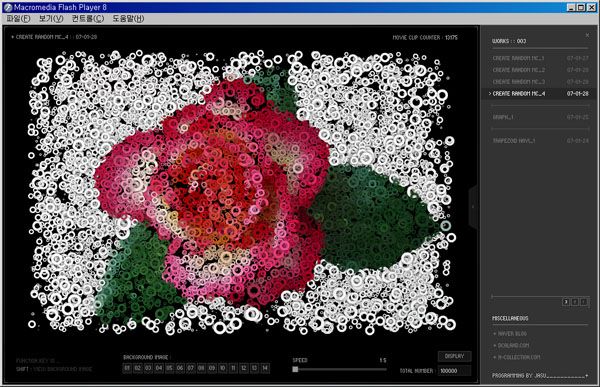Select background image 07
This screenshot has height=387, width=600.
191,368
